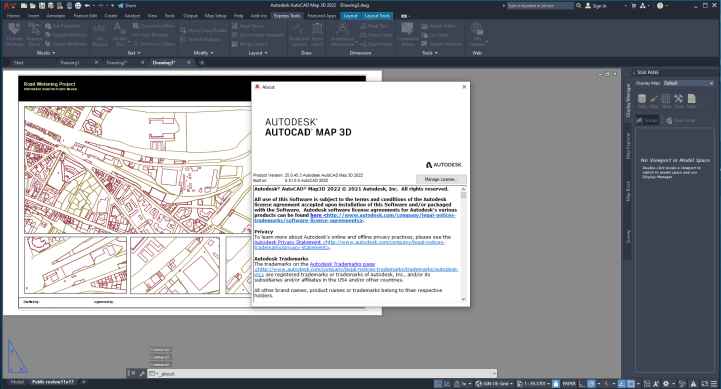
Task: Expand the Text panel dropdown
Action: (x=133, y=53)
